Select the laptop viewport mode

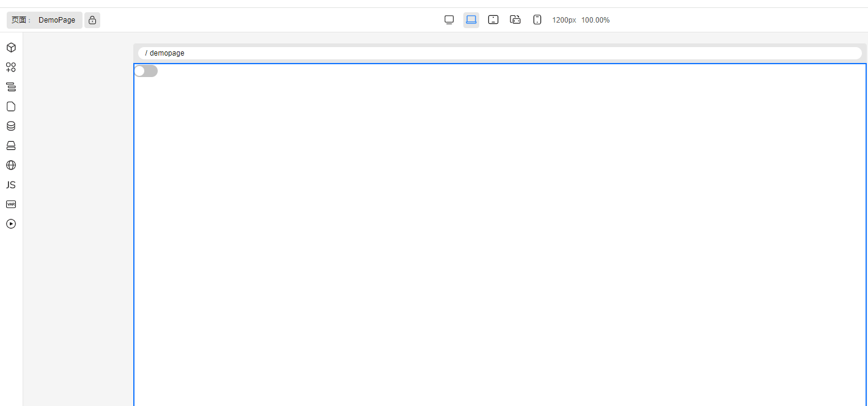[x=471, y=20]
